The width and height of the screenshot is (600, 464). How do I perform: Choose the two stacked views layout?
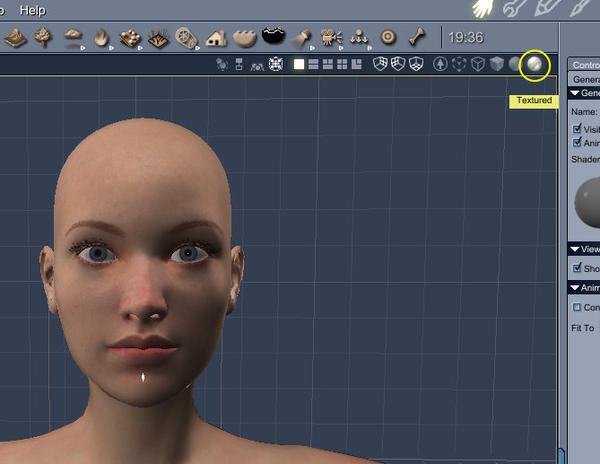point(313,64)
